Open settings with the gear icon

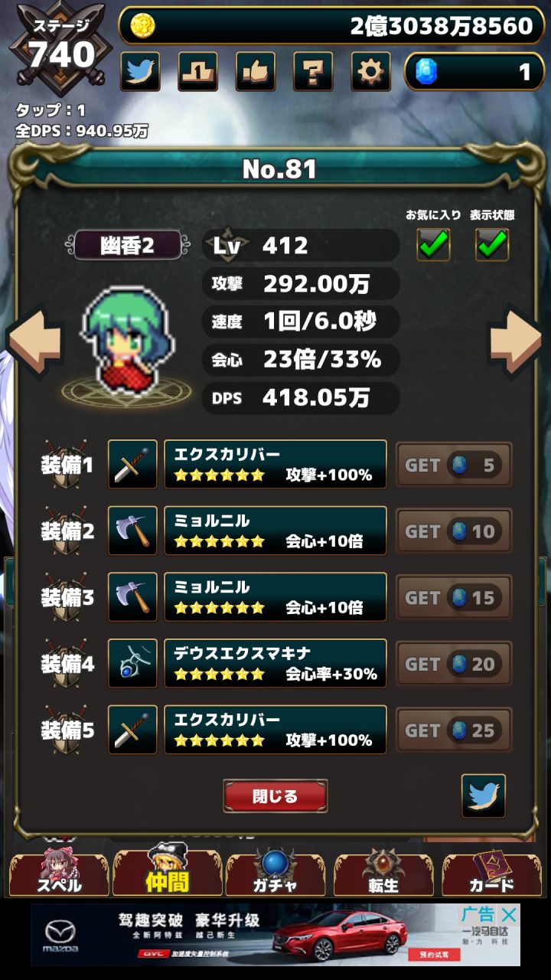(371, 72)
